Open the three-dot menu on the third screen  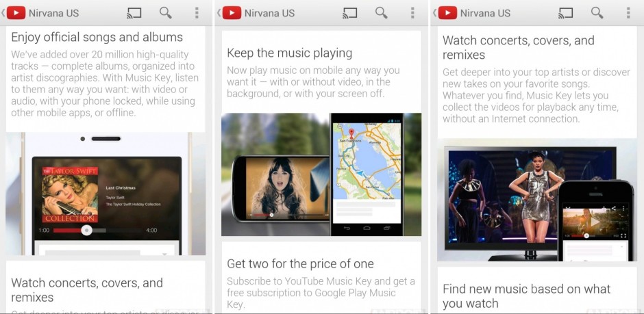(628, 13)
